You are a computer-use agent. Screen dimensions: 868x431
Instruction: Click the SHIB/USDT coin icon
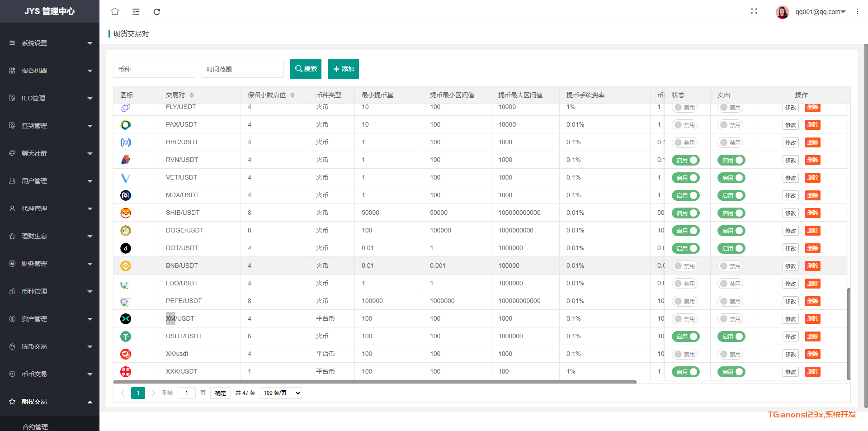tap(126, 213)
